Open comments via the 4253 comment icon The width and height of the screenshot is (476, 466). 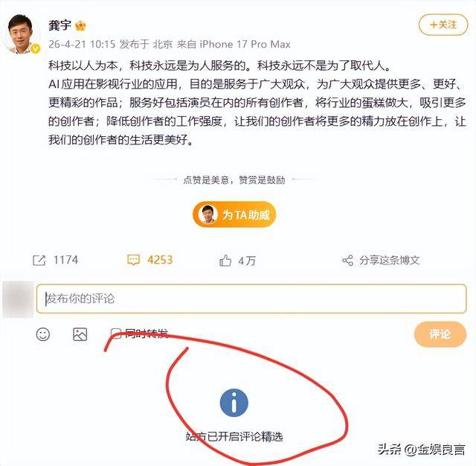pos(134,261)
